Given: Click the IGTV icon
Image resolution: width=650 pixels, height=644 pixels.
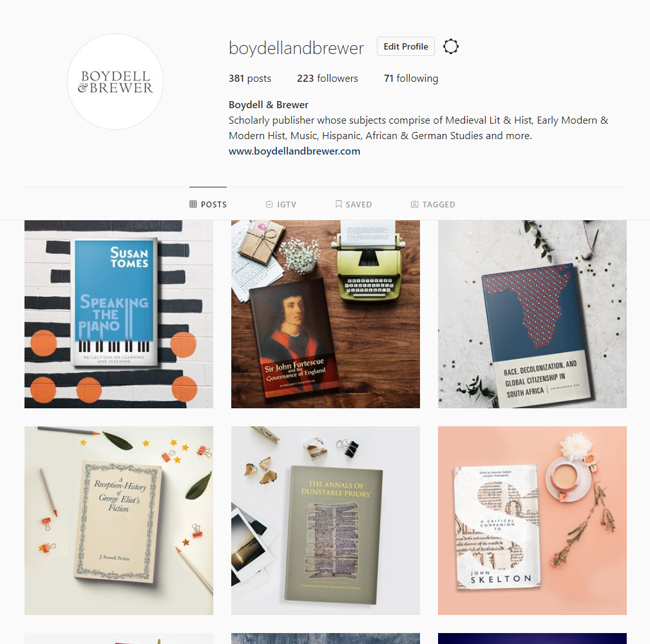Looking at the screenshot, I should [269, 204].
